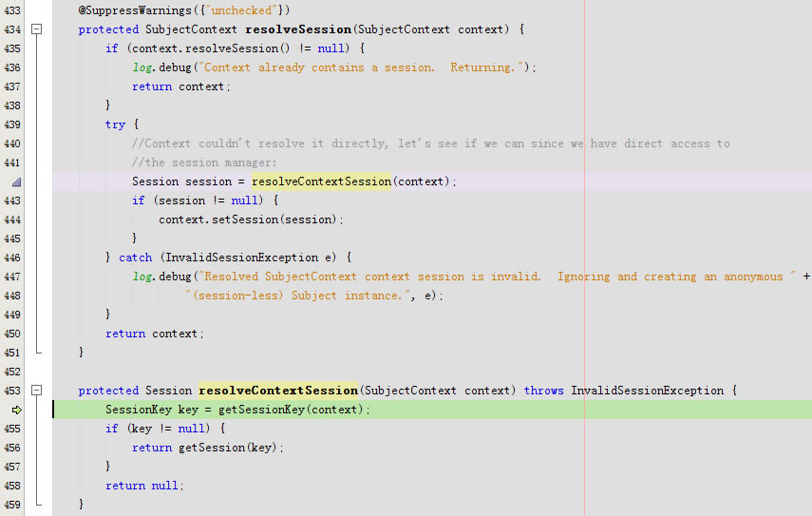Click the throws keyword on line 453
The image size is (812, 516).
click(544, 391)
